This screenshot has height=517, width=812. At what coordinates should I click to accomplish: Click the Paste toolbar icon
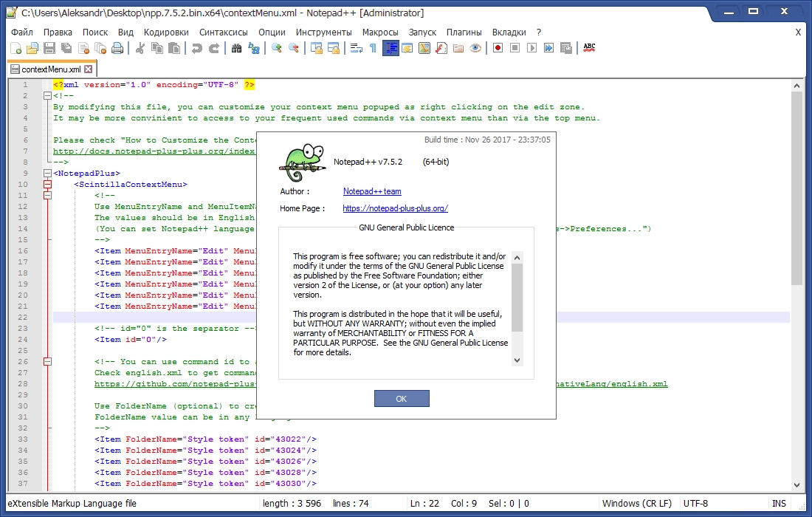tap(174, 48)
